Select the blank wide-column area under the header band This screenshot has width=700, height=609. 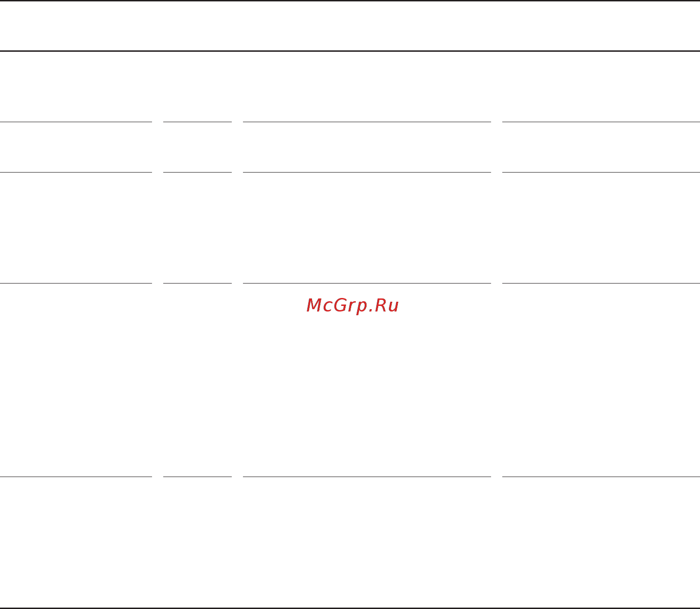coord(367,86)
